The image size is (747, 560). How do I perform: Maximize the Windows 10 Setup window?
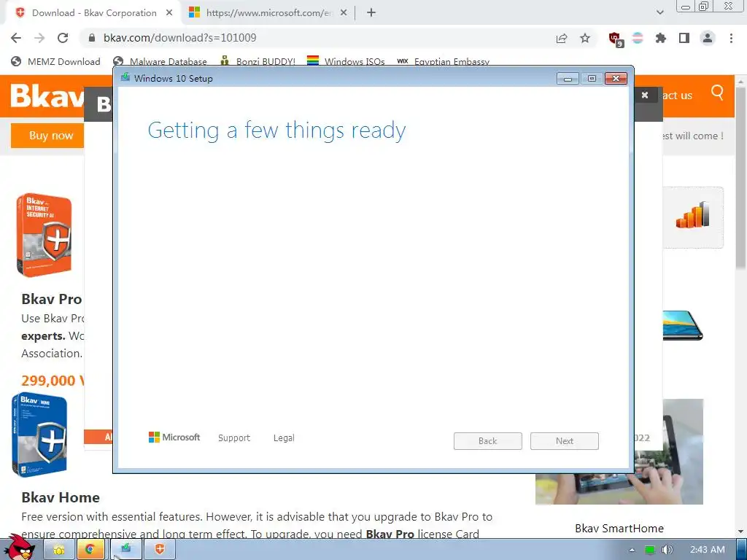tap(592, 79)
